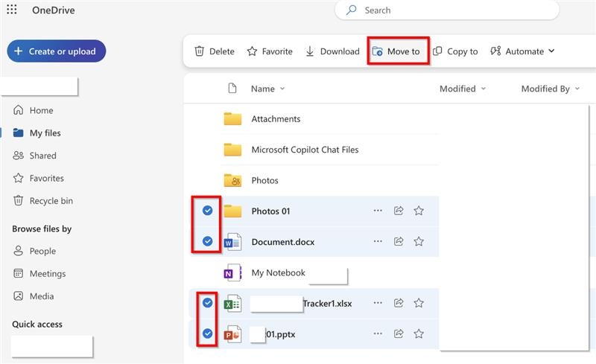
Task: Click into the Search field
Action: pyautogui.click(x=446, y=10)
